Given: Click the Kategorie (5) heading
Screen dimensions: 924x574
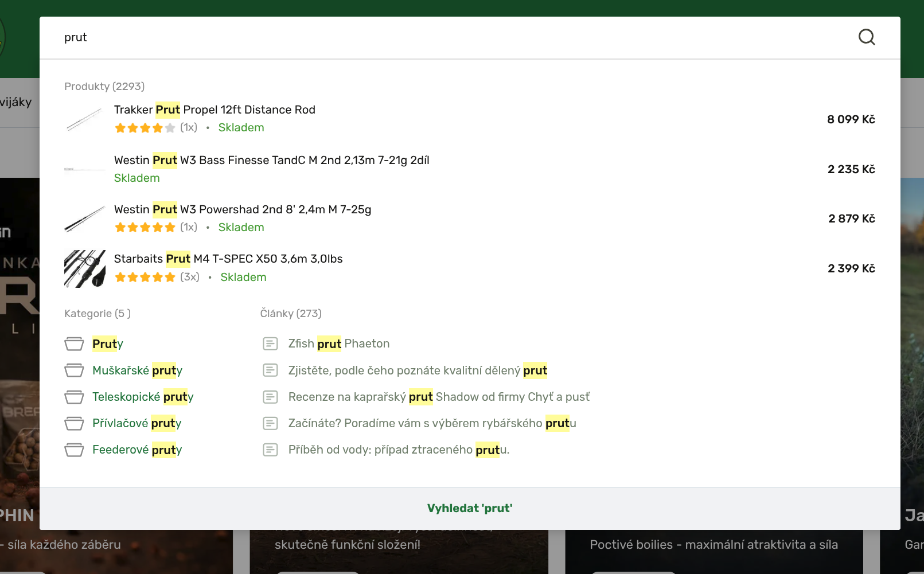Looking at the screenshot, I should (98, 314).
